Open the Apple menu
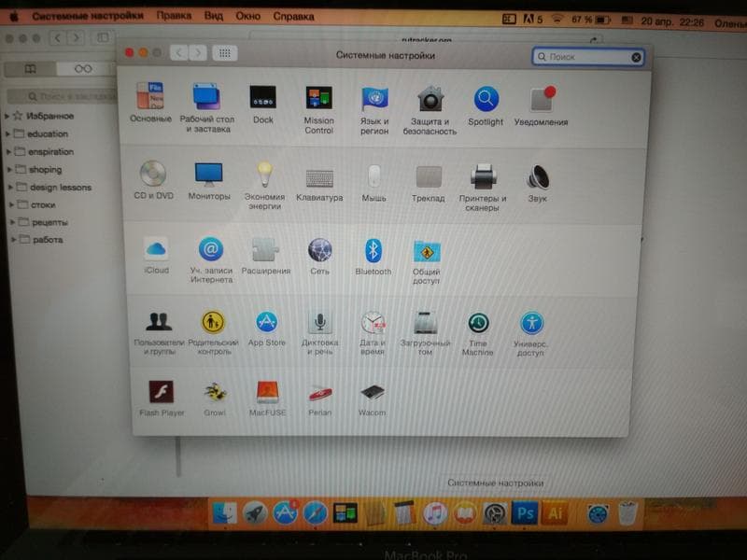This screenshot has width=747, height=560. tap(14, 17)
